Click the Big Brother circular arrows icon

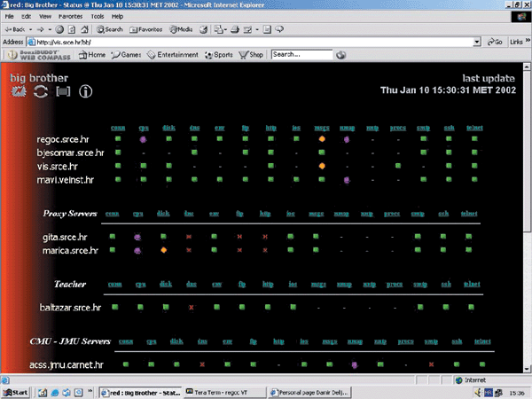click(41, 91)
